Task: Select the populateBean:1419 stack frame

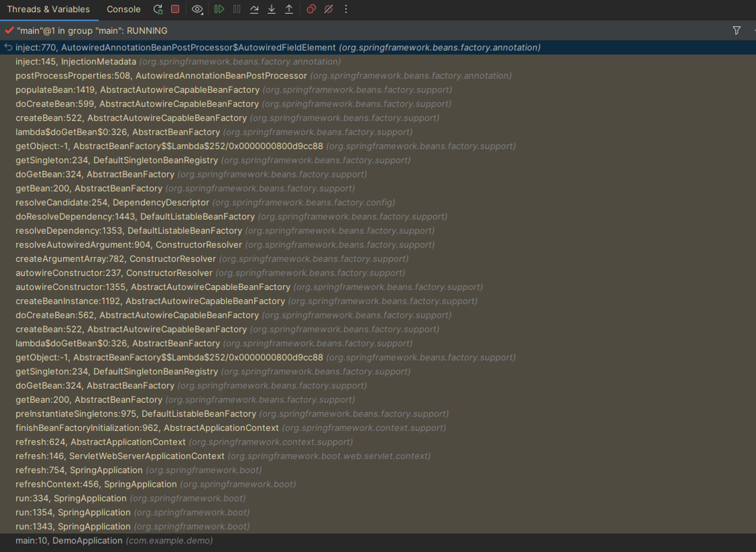Action: coord(137,90)
